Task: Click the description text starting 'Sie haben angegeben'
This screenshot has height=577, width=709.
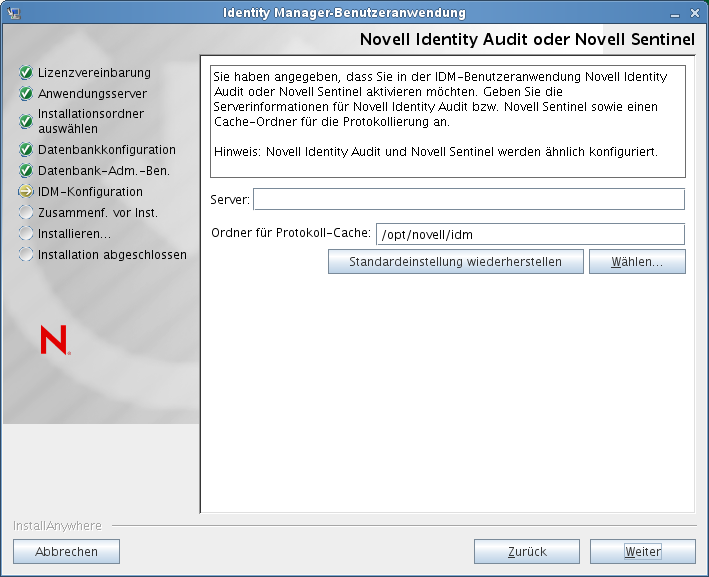Action: point(440,99)
